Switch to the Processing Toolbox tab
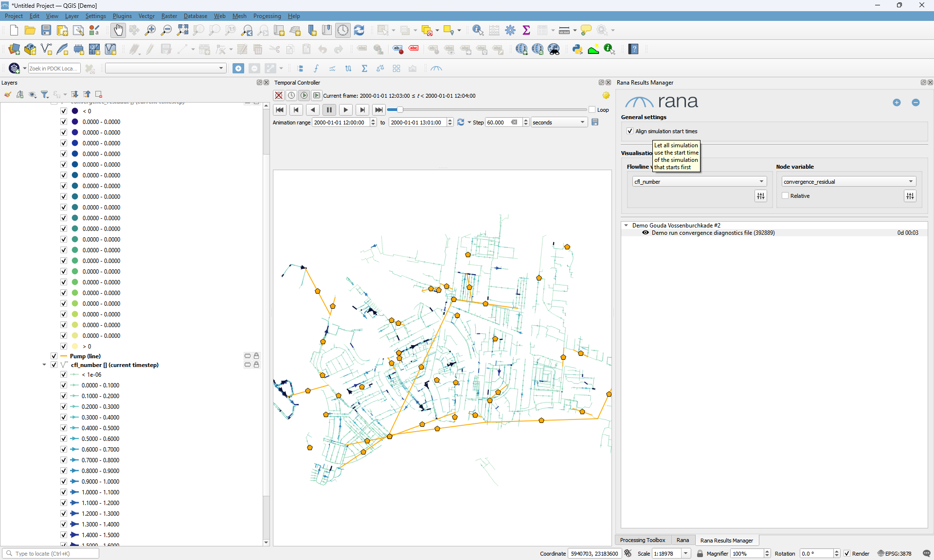The width and height of the screenshot is (934, 560). (x=642, y=540)
